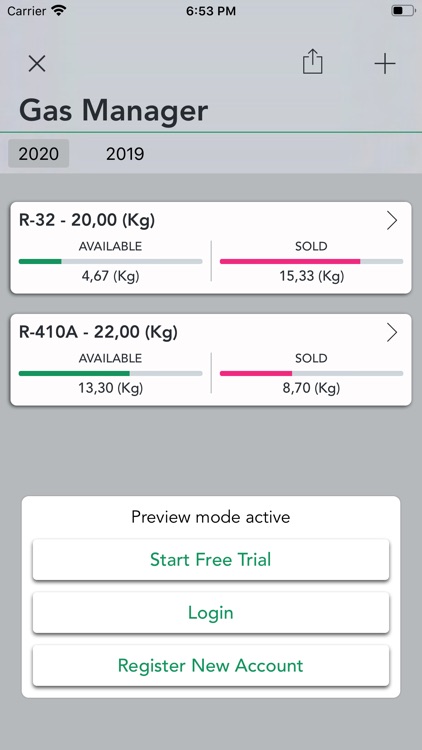Choose Register New Account

coord(211,665)
